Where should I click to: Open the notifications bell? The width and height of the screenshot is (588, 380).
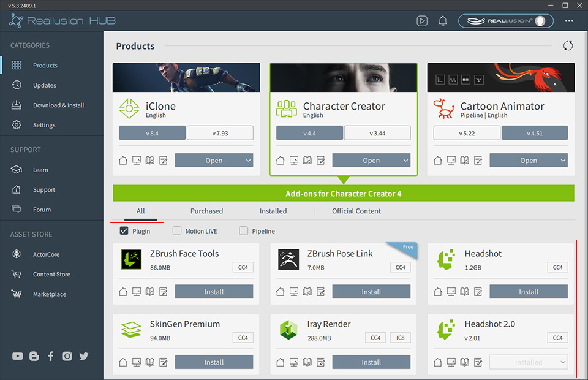click(442, 21)
